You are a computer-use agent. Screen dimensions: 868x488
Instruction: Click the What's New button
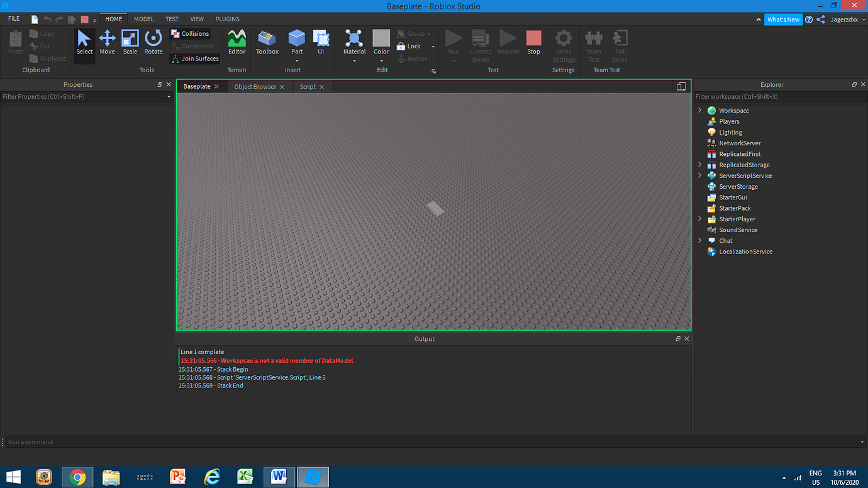click(783, 19)
